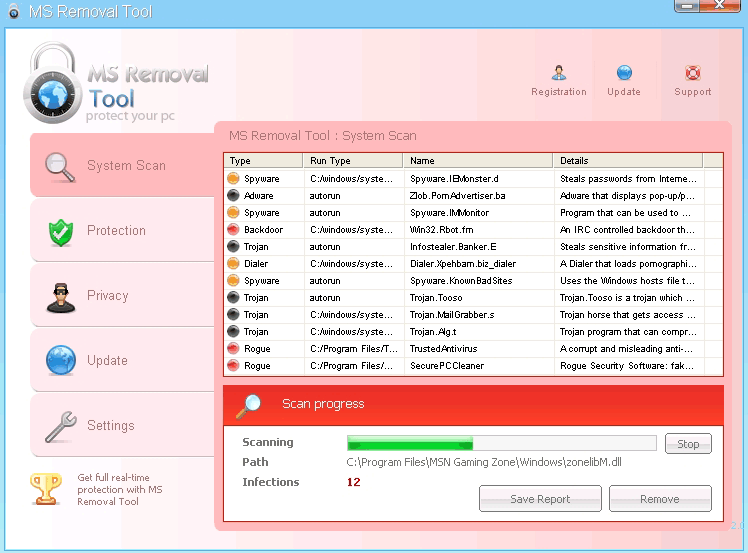
Task: Stop the running scan
Action: [688, 444]
